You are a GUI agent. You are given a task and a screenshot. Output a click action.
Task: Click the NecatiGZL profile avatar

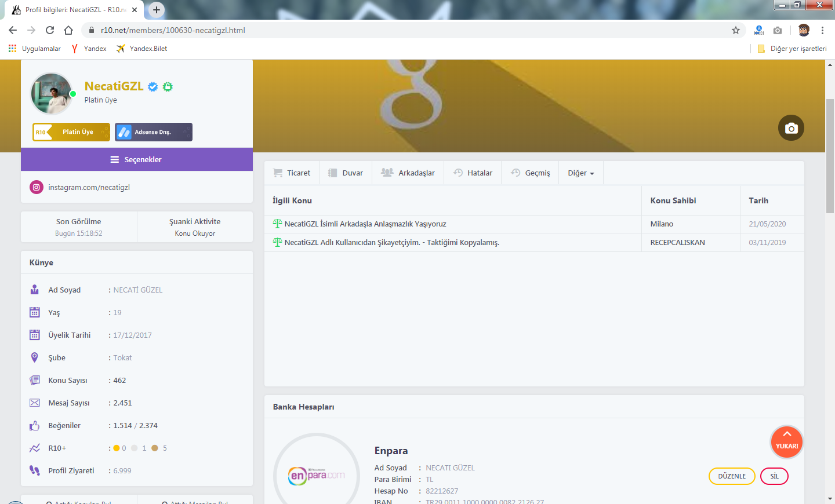click(52, 93)
